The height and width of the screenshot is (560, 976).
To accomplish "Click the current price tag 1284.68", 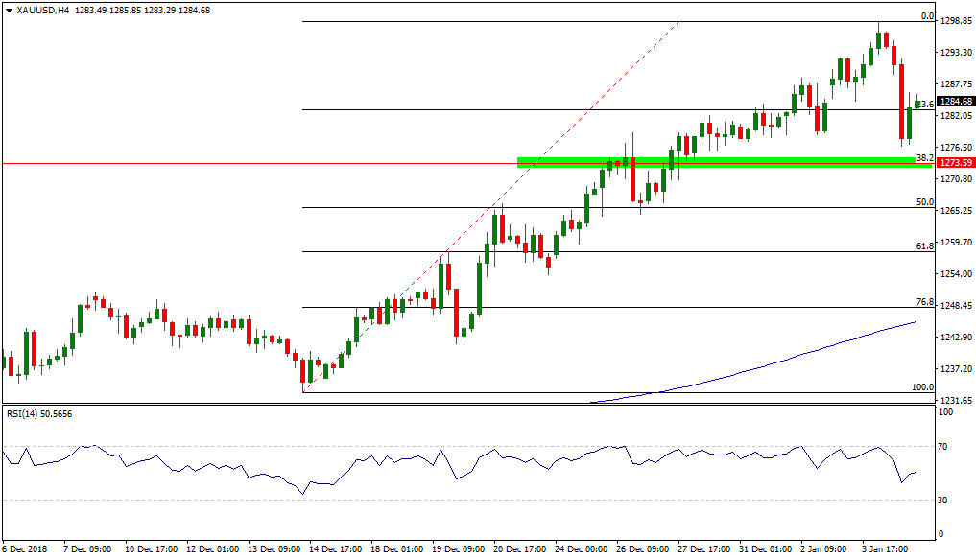I will (954, 102).
